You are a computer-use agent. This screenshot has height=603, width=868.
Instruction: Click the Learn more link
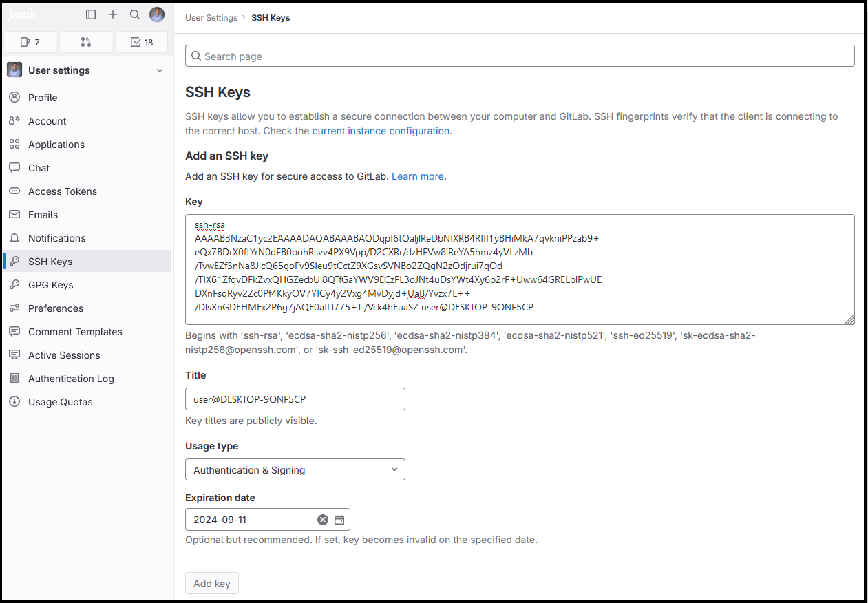point(418,176)
